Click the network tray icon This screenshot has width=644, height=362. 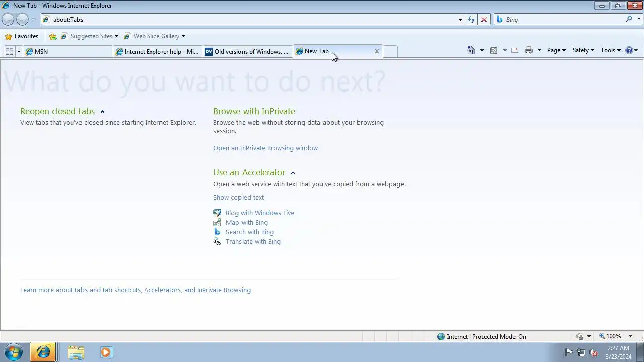coord(581,352)
